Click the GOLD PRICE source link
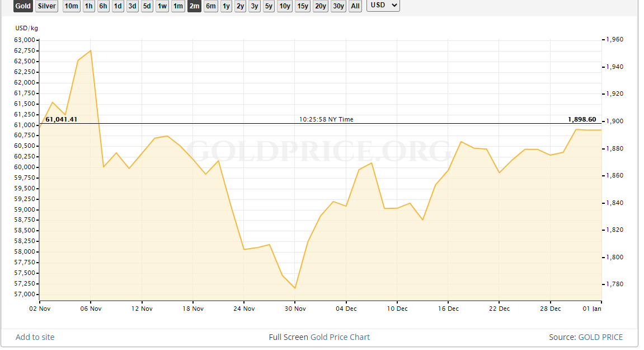This screenshot has width=644, height=350. (x=600, y=337)
